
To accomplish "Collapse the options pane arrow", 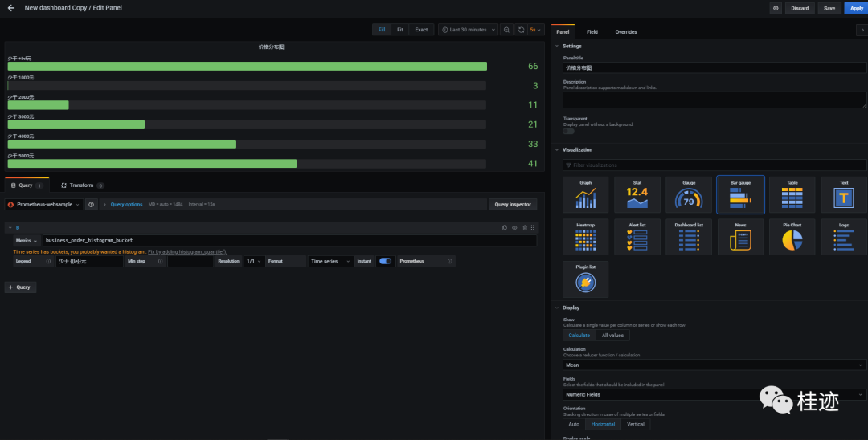I will pyautogui.click(x=862, y=31).
